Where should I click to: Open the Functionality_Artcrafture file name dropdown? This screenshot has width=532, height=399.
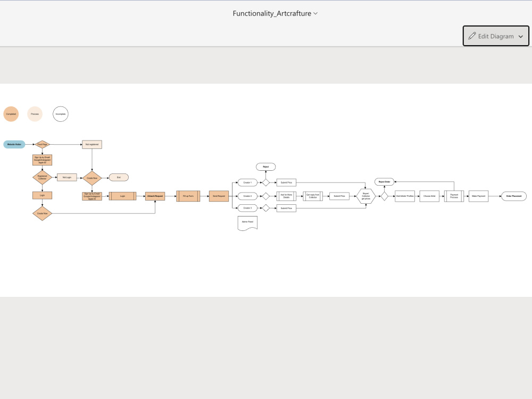click(x=275, y=13)
